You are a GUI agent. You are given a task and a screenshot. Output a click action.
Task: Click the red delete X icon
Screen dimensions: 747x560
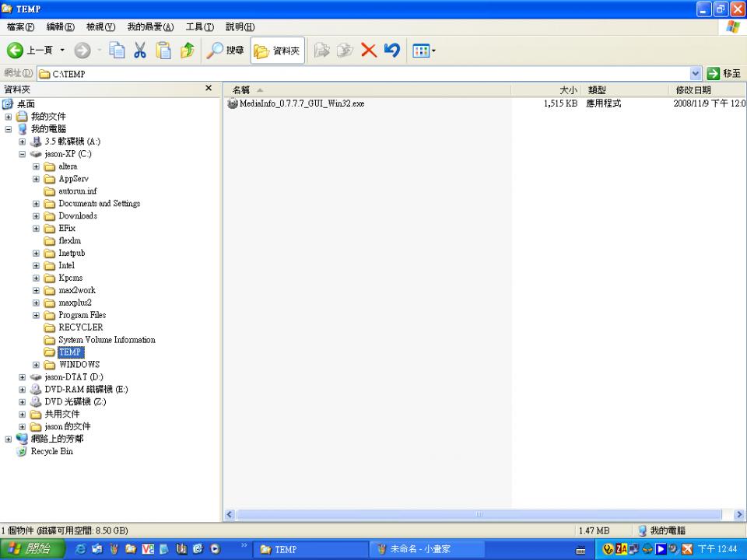point(369,50)
